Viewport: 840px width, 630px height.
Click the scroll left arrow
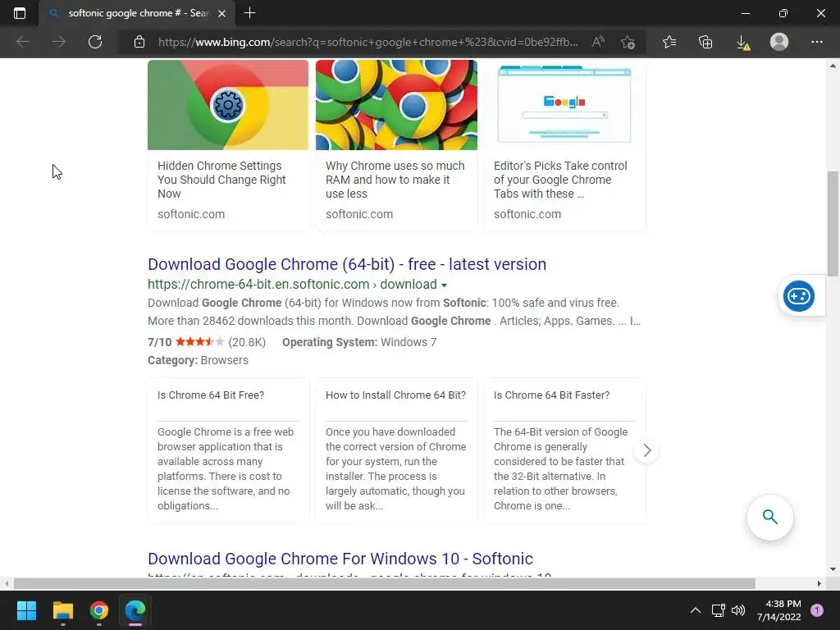(x=7, y=583)
